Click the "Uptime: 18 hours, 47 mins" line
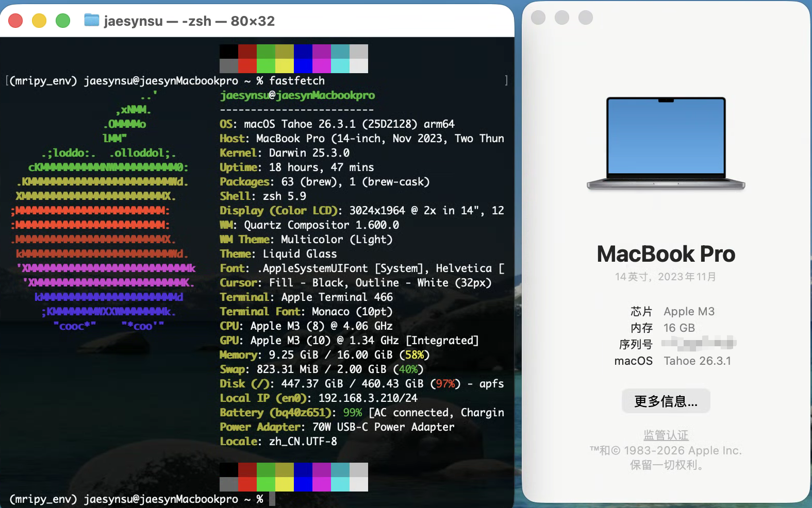Image resolution: width=812 pixels, height=508 pixels. coord(297,167)
